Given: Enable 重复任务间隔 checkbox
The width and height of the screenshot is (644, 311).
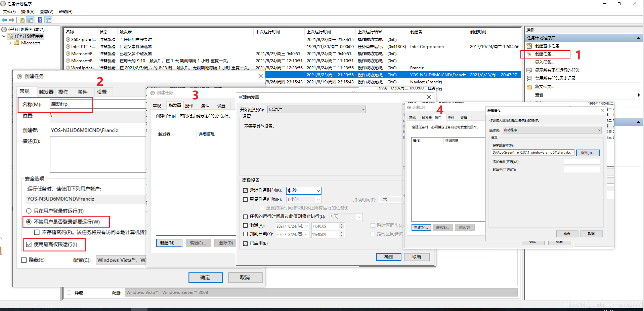Looking at the screenshot, I should pyautogui.click(x=246, y=199).
